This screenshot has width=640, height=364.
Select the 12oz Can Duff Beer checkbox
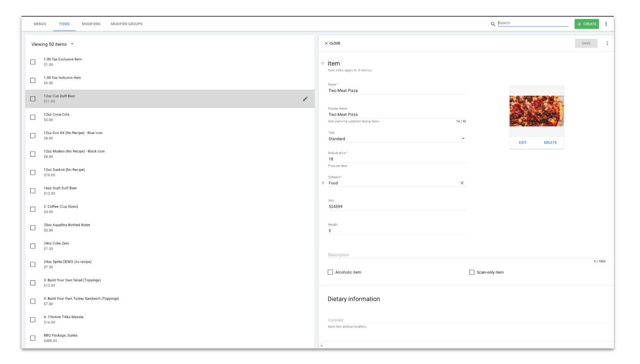pos(33,99)
